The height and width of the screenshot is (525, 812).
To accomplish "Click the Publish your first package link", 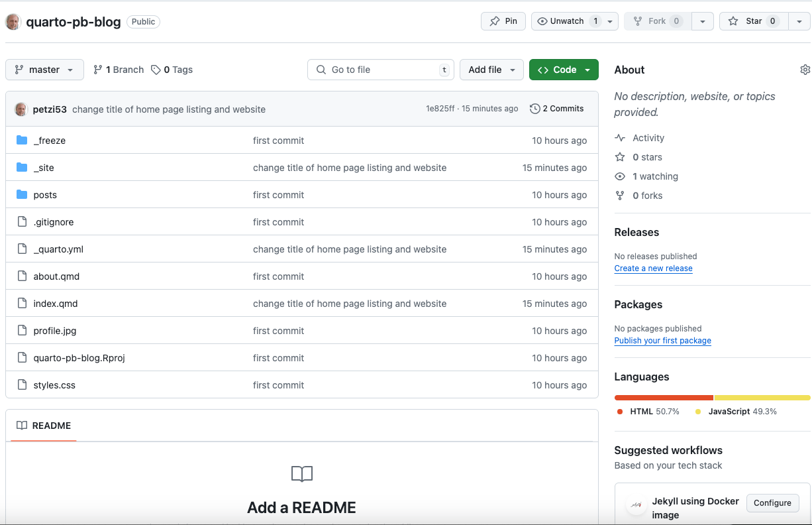I will pyautogui.click(x=662, y=341).
